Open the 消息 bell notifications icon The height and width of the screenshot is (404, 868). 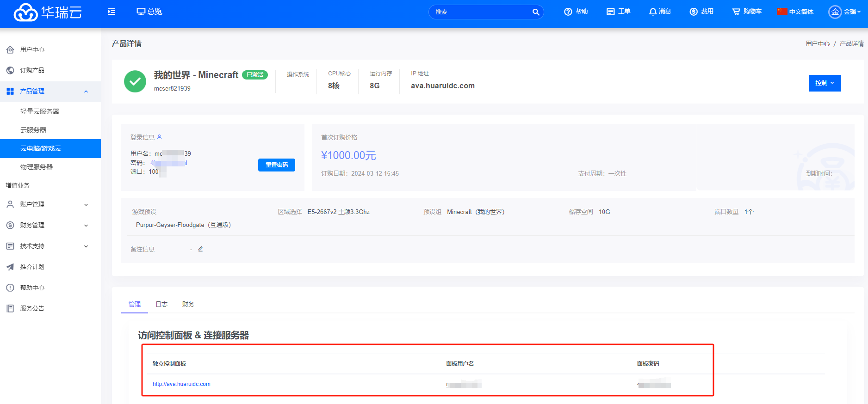point(653,12)
